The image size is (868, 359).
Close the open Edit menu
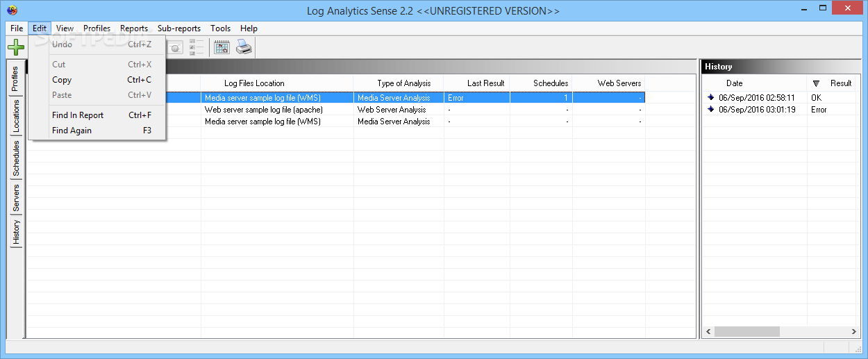coord(40,28)
